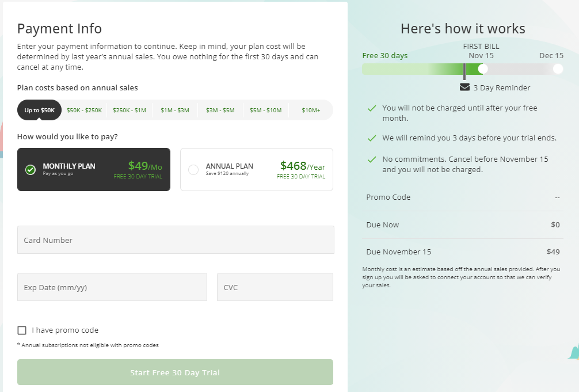Click the 3 Day Reminder envelope icon
Image resolution: width=579 pixels, height=392 pixels.
[463, 86]
